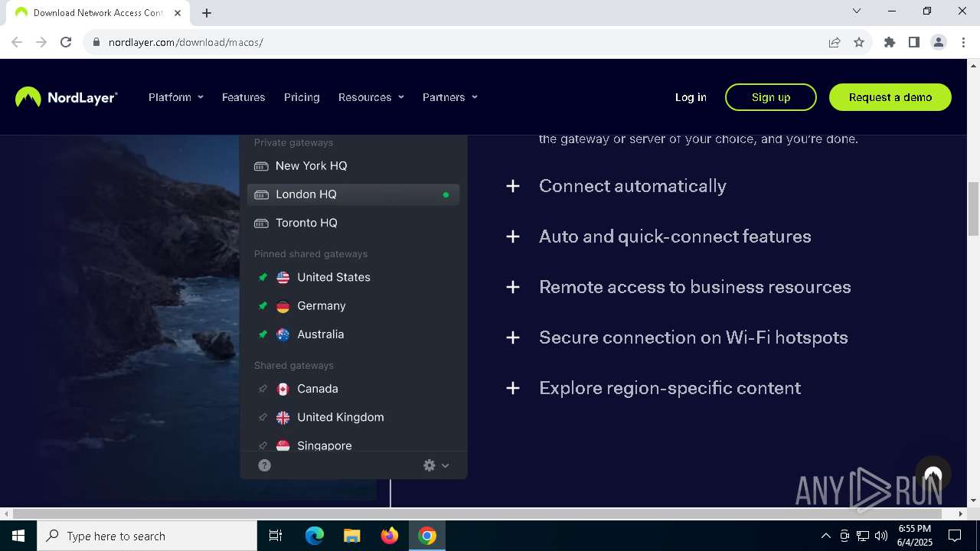The height and width of the screenshot is (551, 980).
Task: Open the Features menu item
Action: point(243,97)
